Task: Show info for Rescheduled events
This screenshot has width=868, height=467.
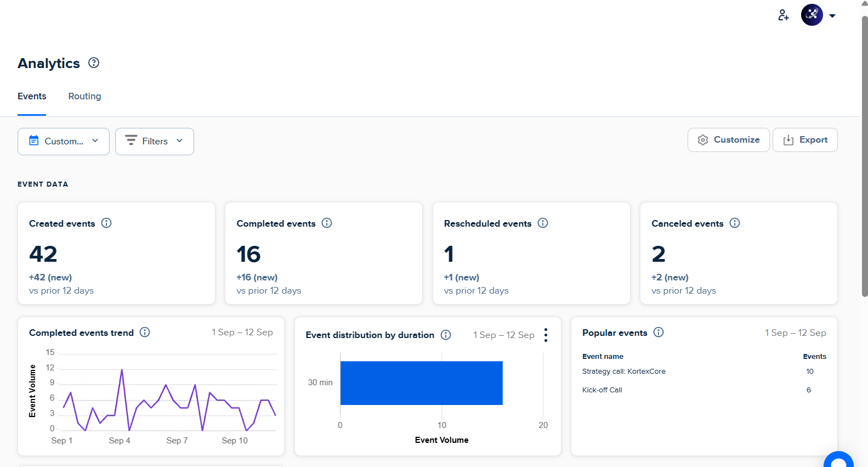Action: [x=543, y=223]
